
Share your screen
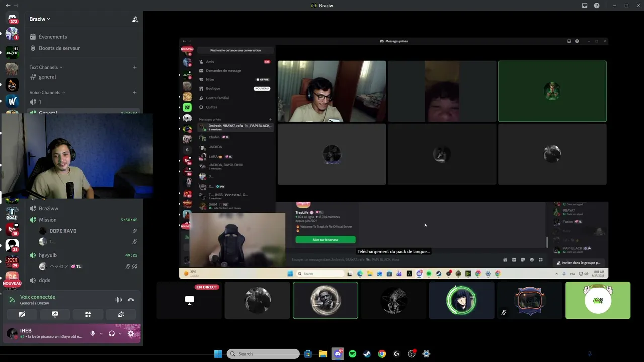coord(55,314)
